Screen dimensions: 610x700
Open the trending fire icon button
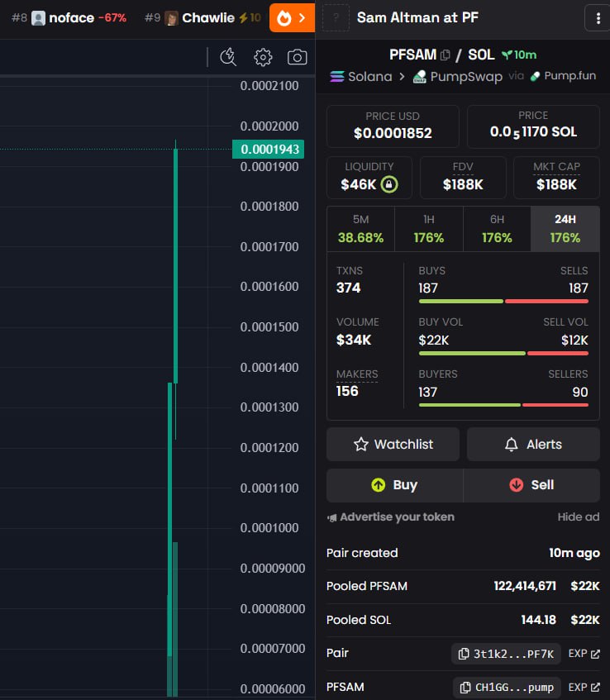292,18
